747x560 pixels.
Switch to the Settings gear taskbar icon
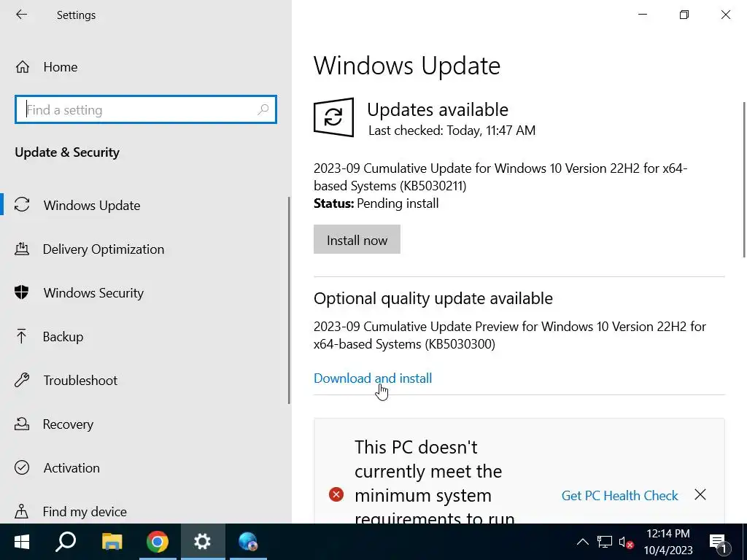coord(203,542)
